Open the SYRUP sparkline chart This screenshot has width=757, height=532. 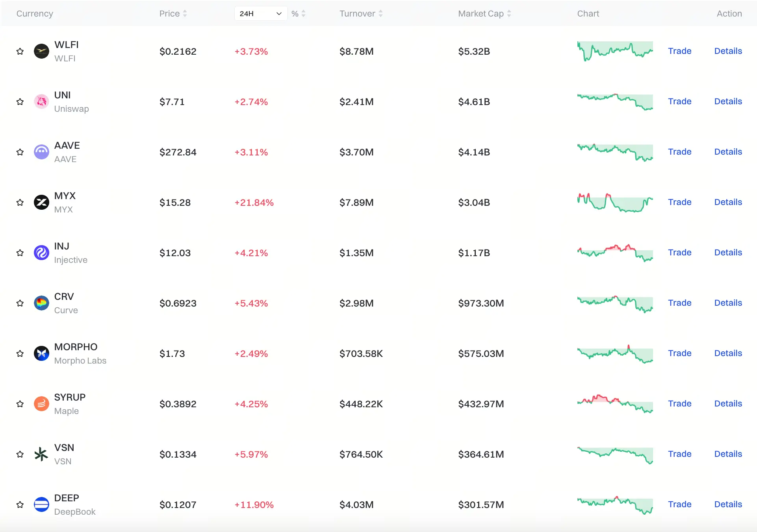pyautogui.click(x=615, y=404)
